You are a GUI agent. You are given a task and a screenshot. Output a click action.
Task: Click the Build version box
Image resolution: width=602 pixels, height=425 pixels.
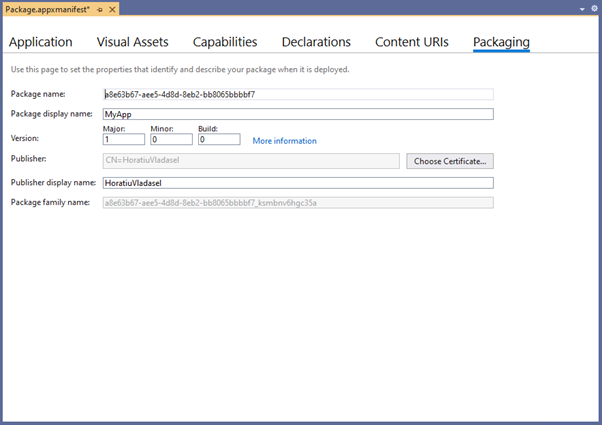(x=219, y=139)
